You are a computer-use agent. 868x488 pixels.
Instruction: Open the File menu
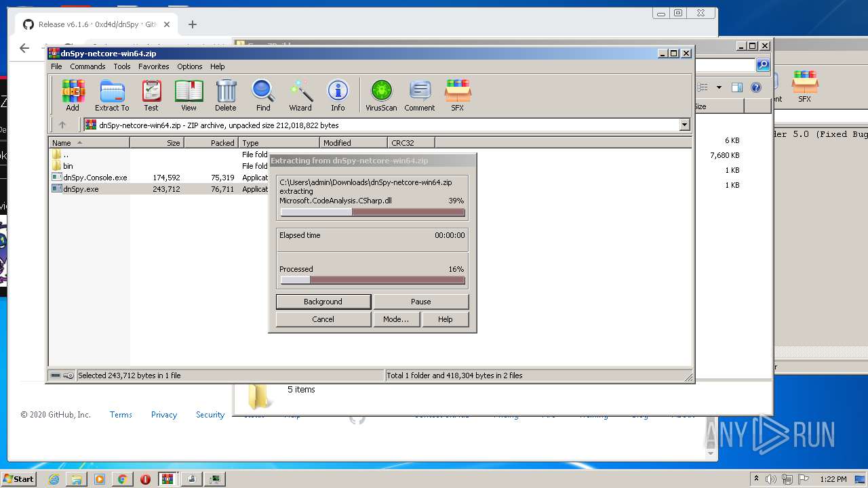click(56, 66)
